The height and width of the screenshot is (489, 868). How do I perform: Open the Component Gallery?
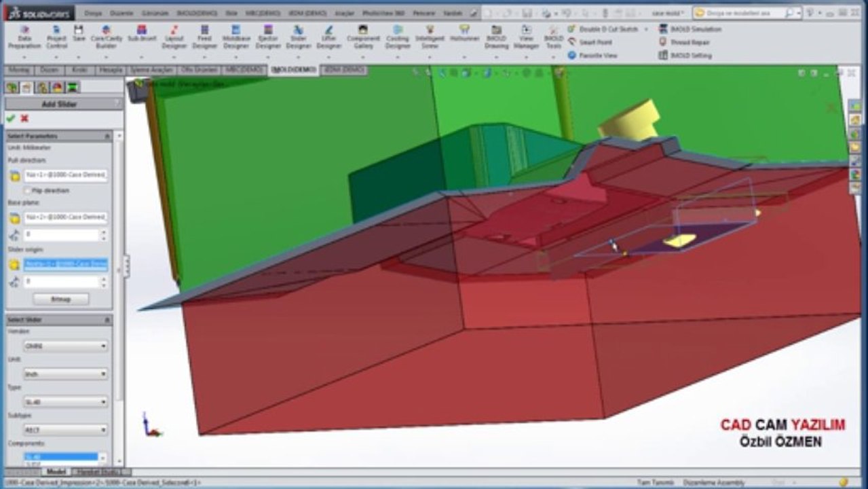(x=363, y=37)
